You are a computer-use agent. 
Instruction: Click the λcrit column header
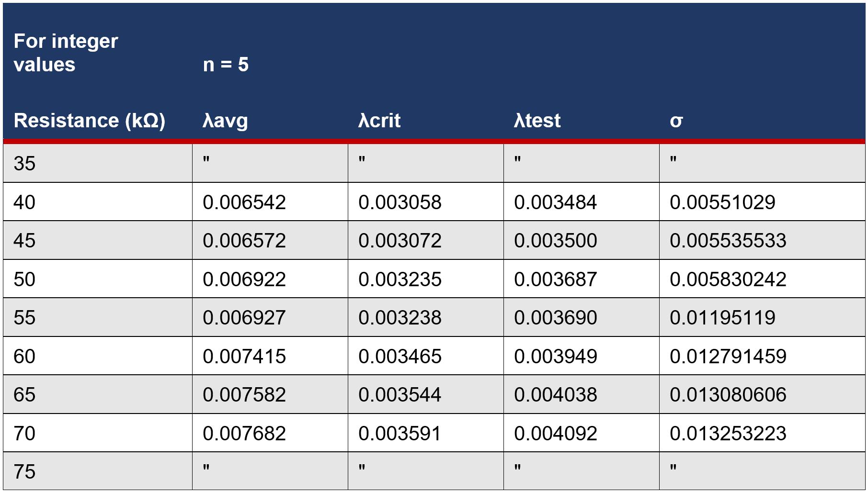coord(379,121)
